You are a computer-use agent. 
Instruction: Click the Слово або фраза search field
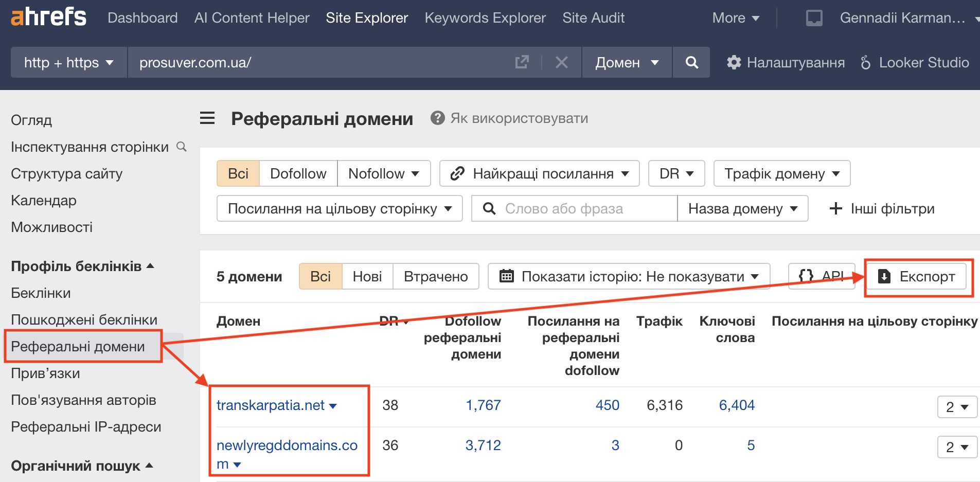click(x=566, y=208)
